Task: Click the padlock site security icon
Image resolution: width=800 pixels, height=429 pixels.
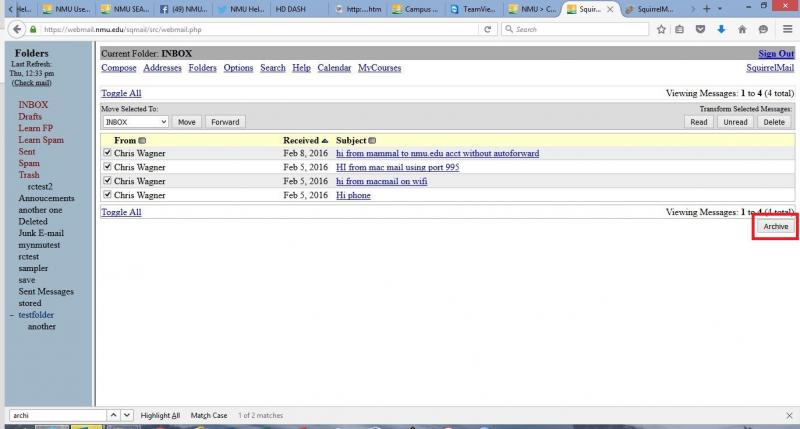Action: (x=34, y=30)
